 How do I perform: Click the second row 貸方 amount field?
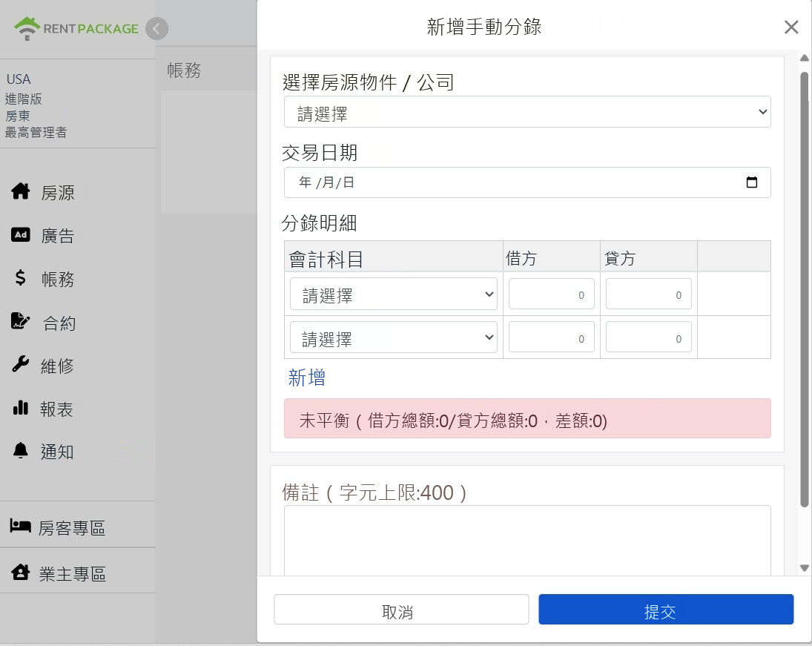pyautogui.click(x=649, y=337)
